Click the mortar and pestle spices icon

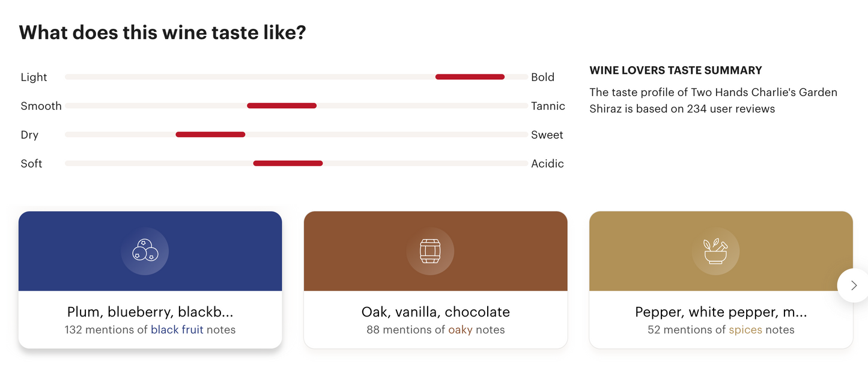[x=715, y=251]
